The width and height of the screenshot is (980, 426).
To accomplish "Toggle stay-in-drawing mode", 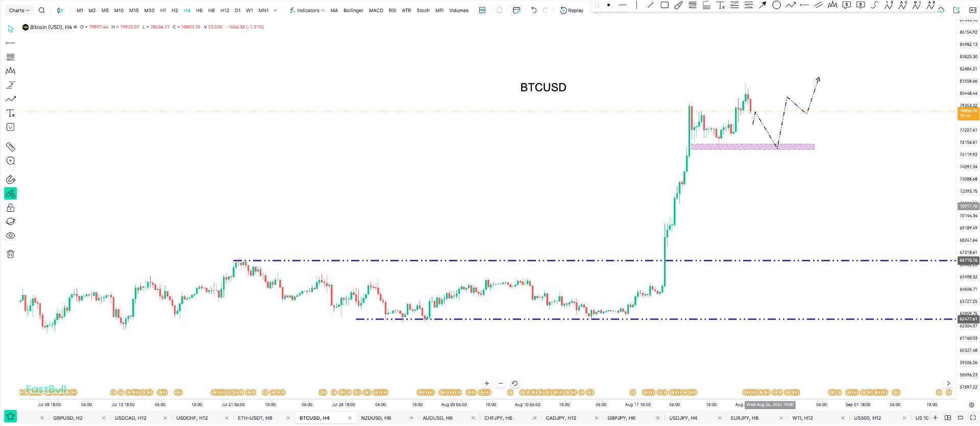I will 10,193.
